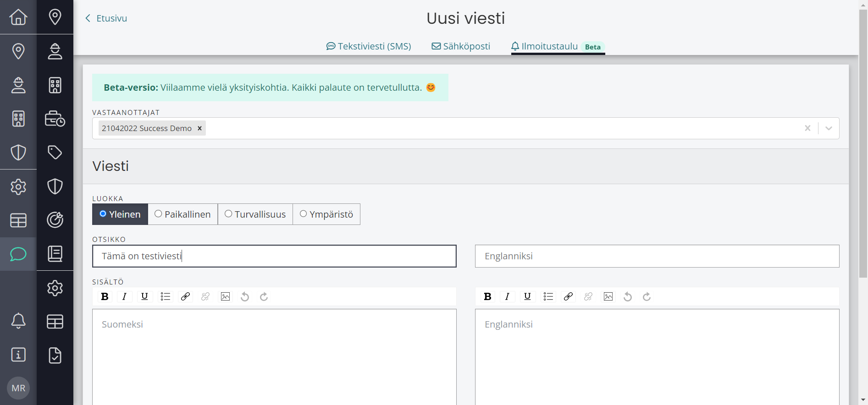
Task: Select the Ympäristö category
Action: [x=326, y=214]
